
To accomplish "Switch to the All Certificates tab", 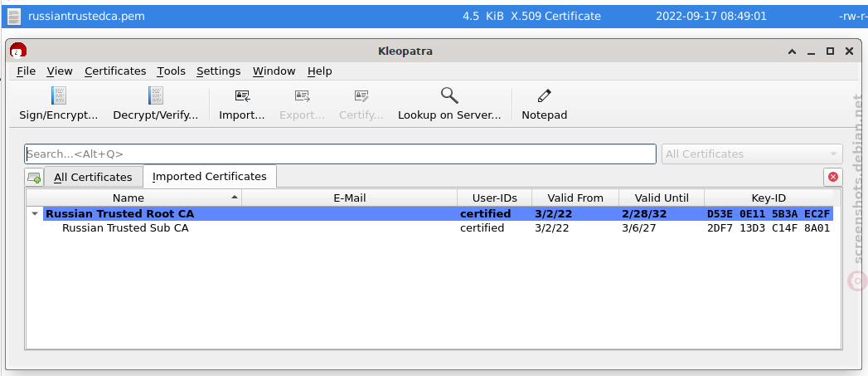I will [93, 178].
